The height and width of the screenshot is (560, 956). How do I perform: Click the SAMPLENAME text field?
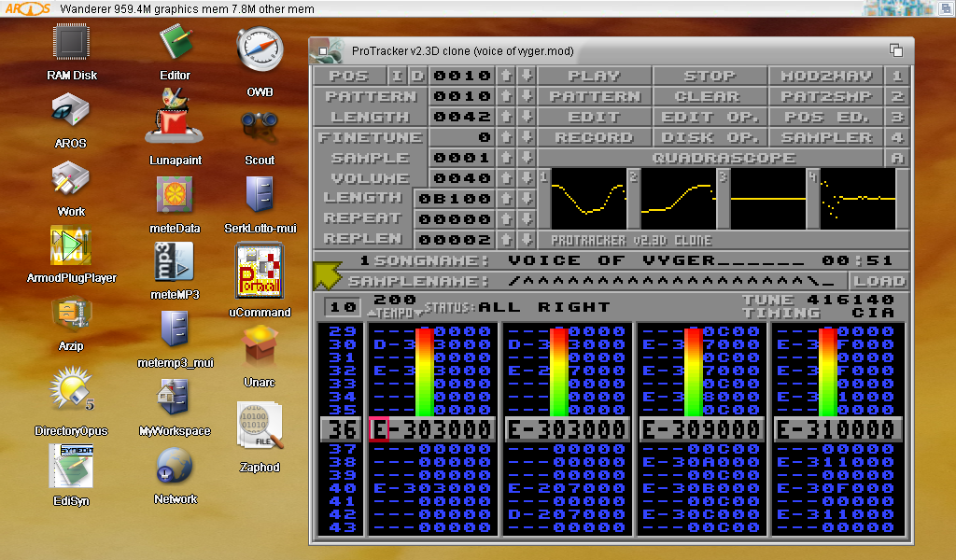[670, 281]
